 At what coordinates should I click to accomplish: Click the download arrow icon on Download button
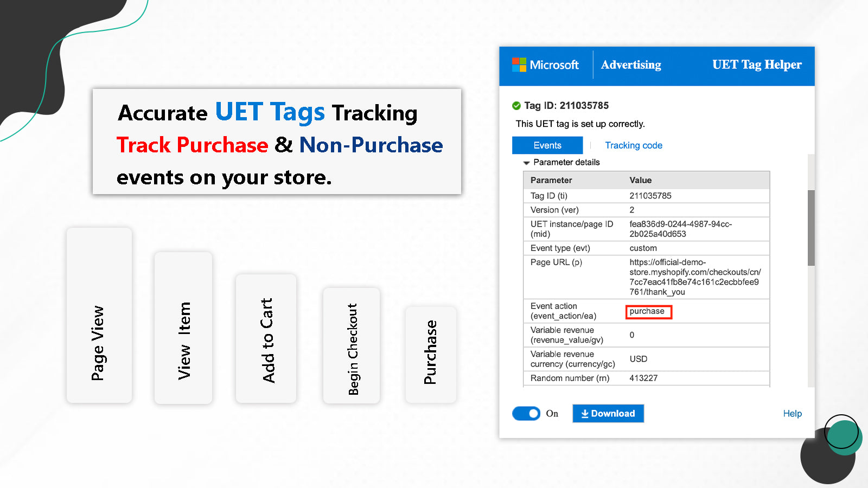(x=585, y=413)
